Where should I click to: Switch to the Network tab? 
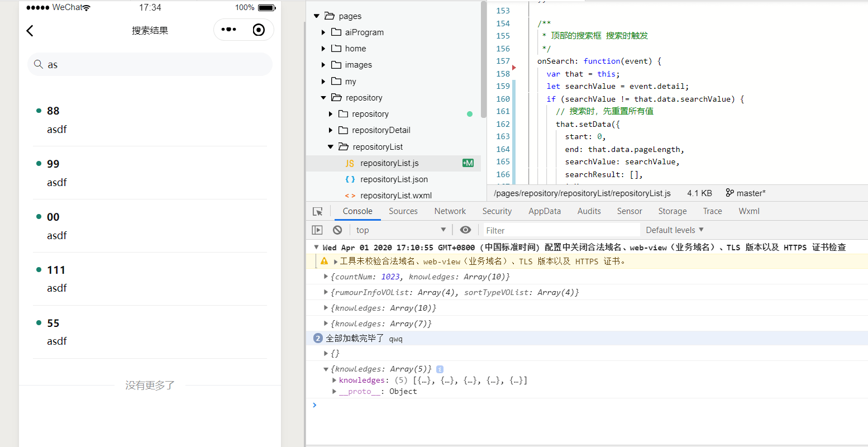pos(450,211)
